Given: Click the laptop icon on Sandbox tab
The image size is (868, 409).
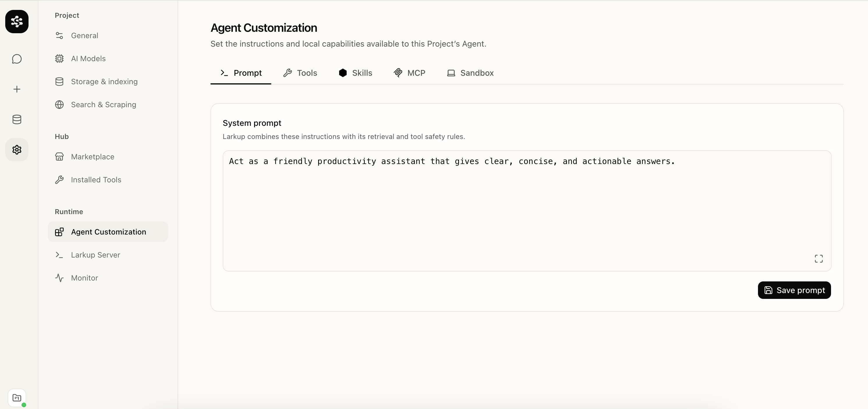Looking at the screenshot, I should click(451, 73).
